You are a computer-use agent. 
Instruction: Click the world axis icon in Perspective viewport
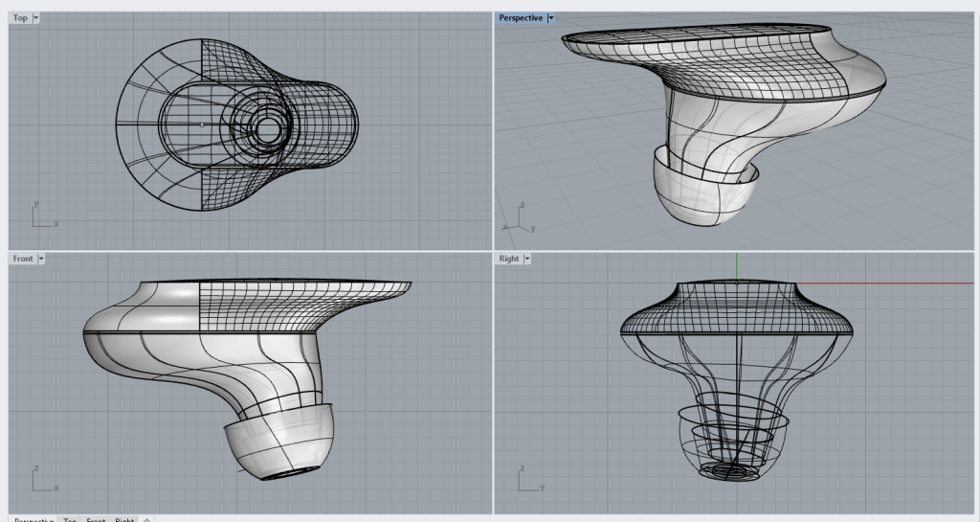point(518,217)
